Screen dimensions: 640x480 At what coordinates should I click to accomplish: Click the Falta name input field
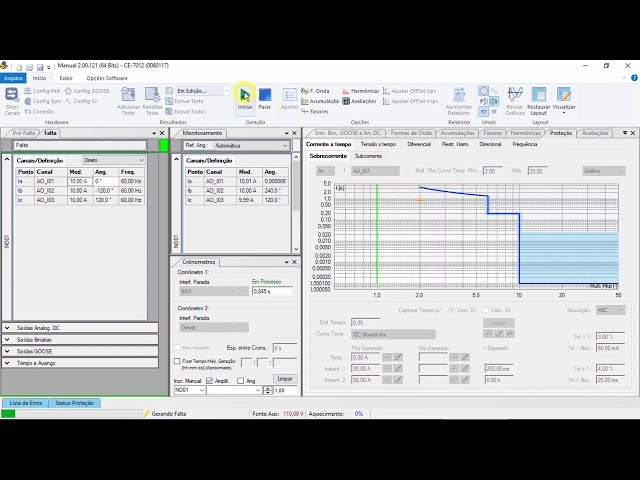click(80, 145)
